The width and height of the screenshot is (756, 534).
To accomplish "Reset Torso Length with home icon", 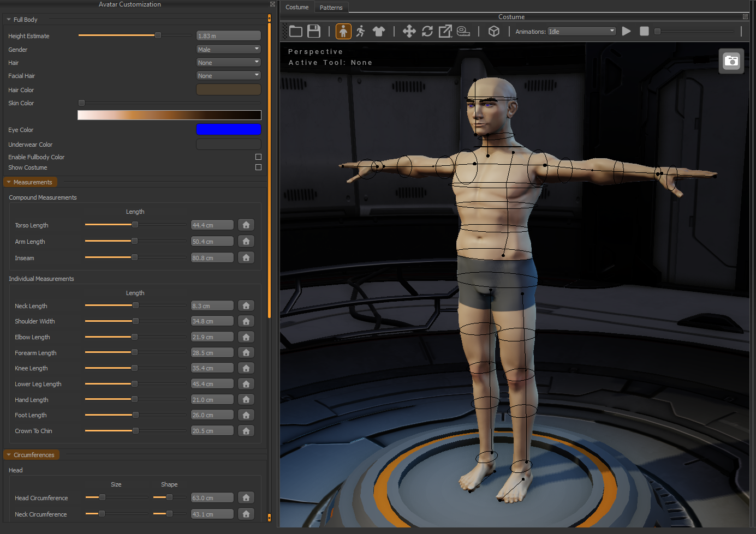I will coord(246,225).
